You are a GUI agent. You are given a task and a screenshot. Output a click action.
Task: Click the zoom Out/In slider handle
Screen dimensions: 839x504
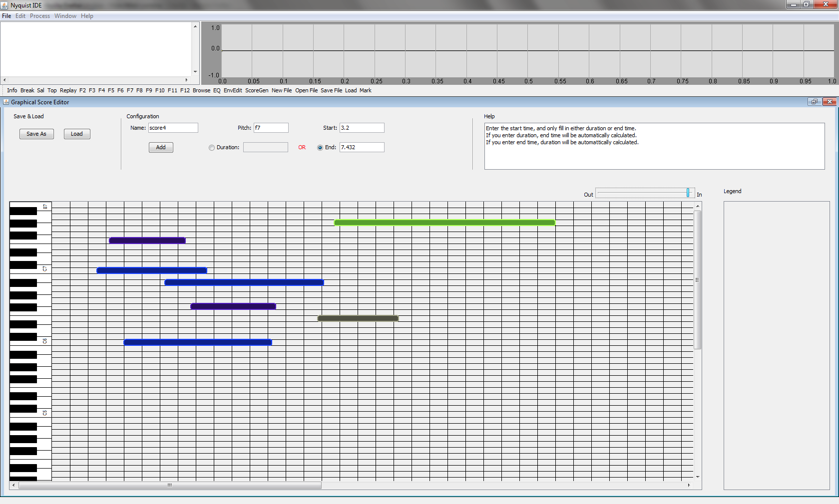(x=688, y=193)
